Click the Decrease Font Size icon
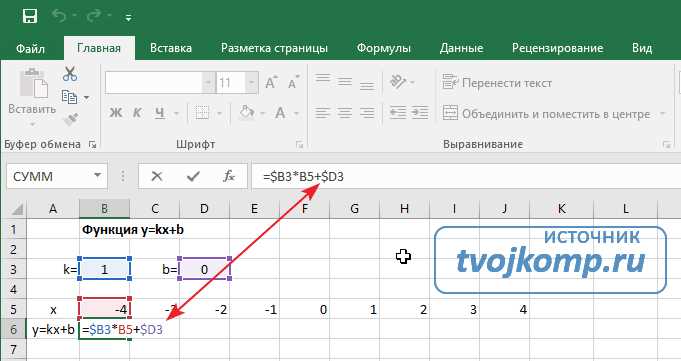Screen dimensions: 681x361 coord(294,83)
